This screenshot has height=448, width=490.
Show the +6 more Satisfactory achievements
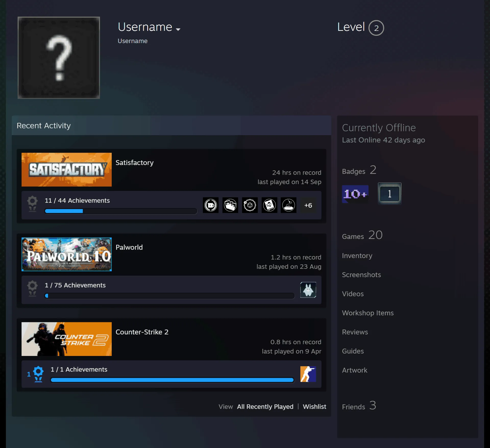coord(308,205)
